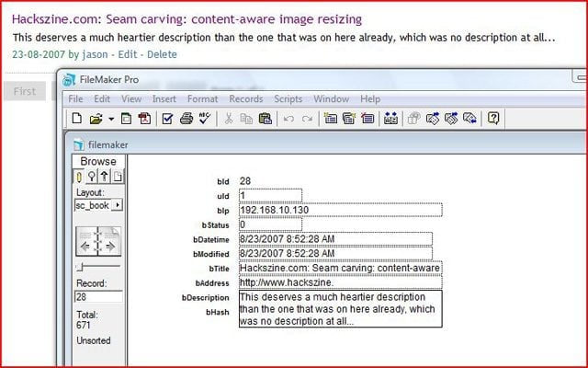Switch to Find mode magnifier icon
Screen dimensions: 588x368
[92, 177]
